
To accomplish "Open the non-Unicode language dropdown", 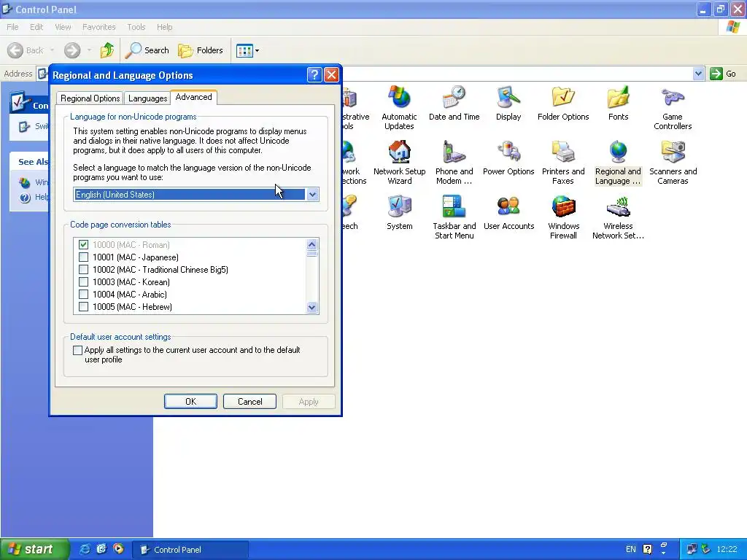I will (x=312, y=194).
